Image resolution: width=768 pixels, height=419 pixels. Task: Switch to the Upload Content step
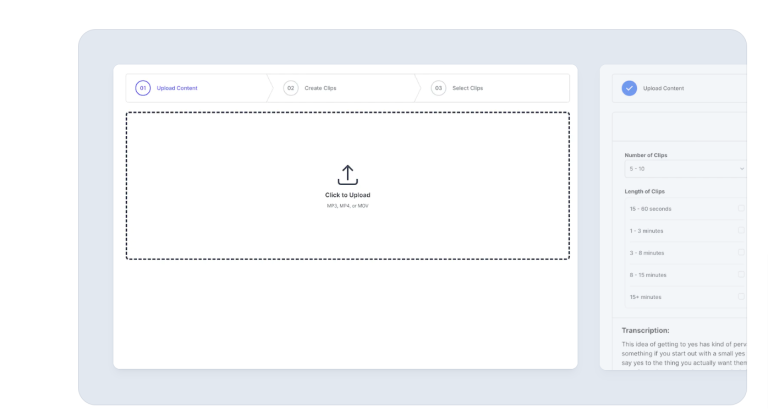177,88
